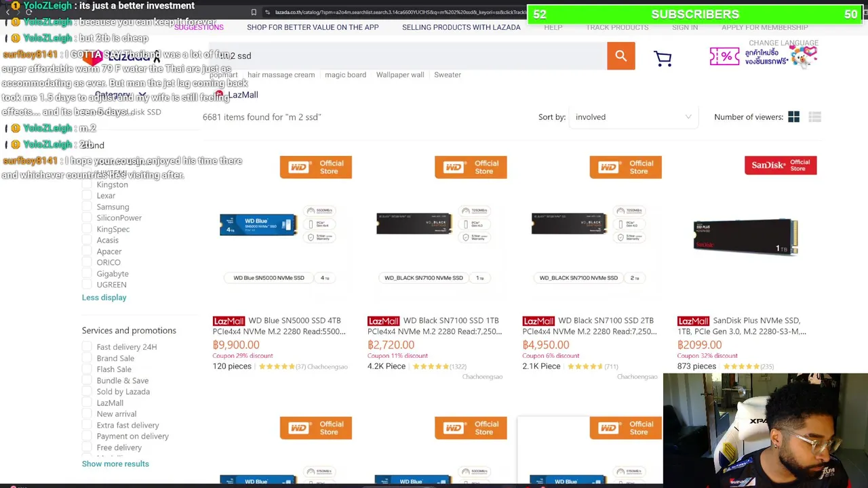Focus the search input field

407,56
